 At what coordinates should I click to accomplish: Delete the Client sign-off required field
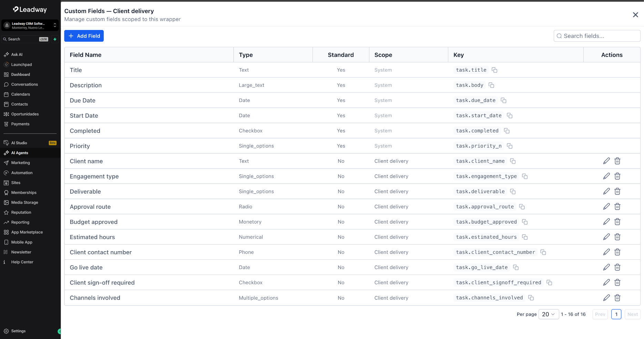point(617,282)
